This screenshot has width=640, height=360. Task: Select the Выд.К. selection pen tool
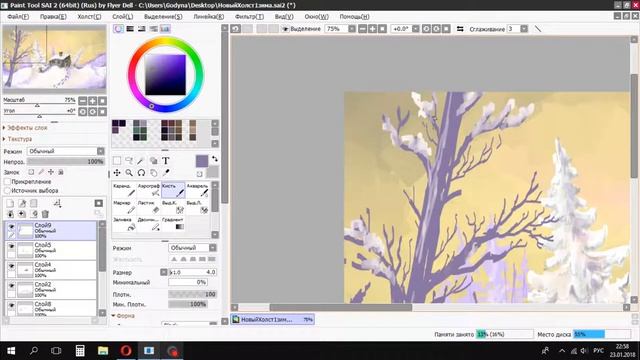pos(173,207)
